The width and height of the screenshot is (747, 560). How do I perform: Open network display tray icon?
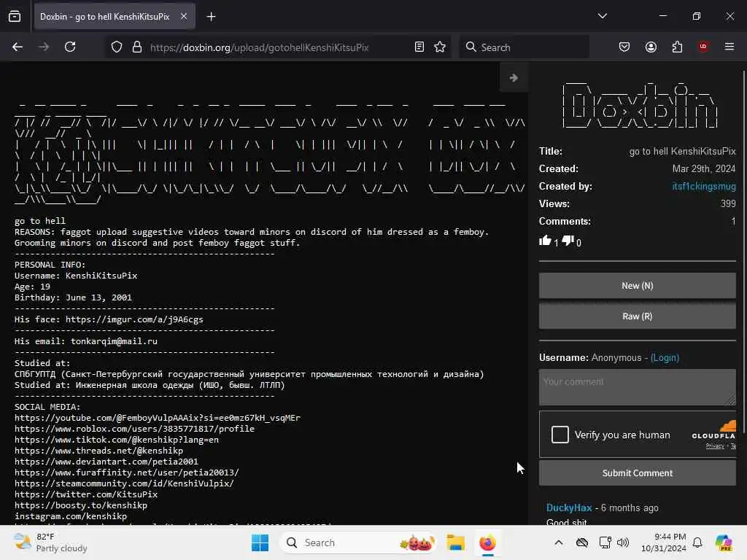605,542
